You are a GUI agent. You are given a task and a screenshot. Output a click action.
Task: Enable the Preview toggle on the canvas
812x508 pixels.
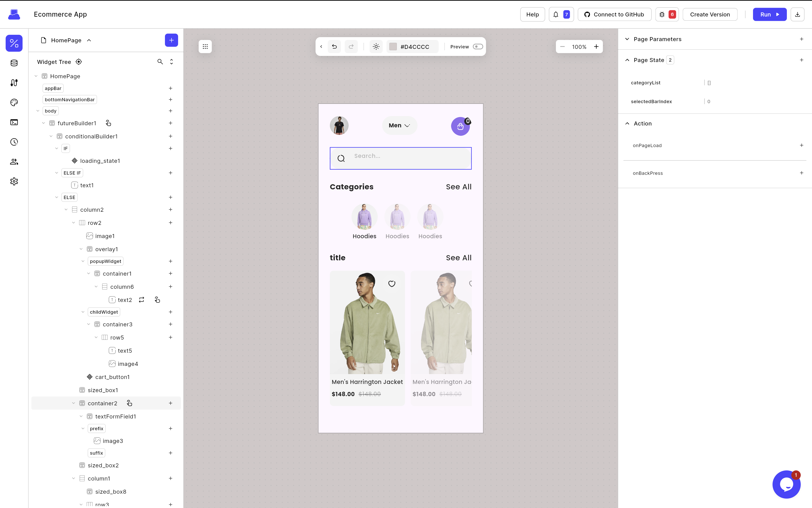(x=478, y=46)
